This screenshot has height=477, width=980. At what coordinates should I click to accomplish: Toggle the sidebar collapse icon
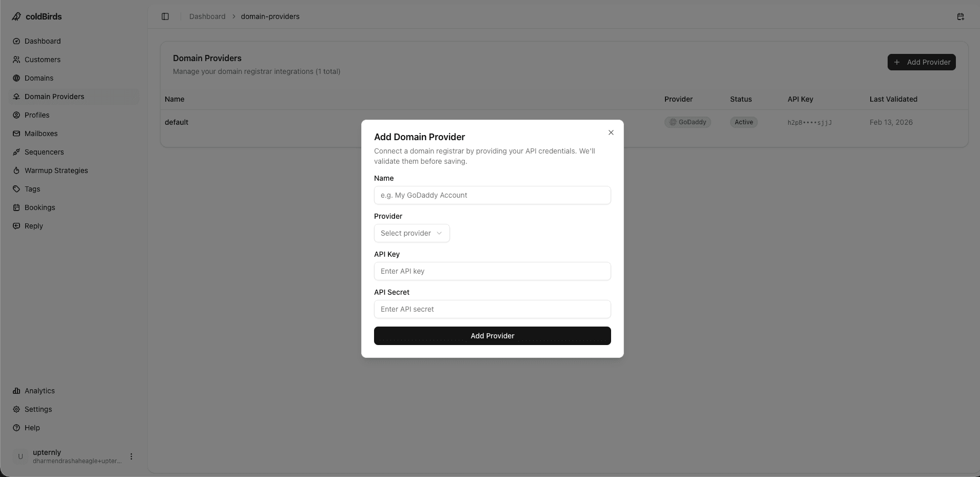pyautogui.click(x=165, y=16)
